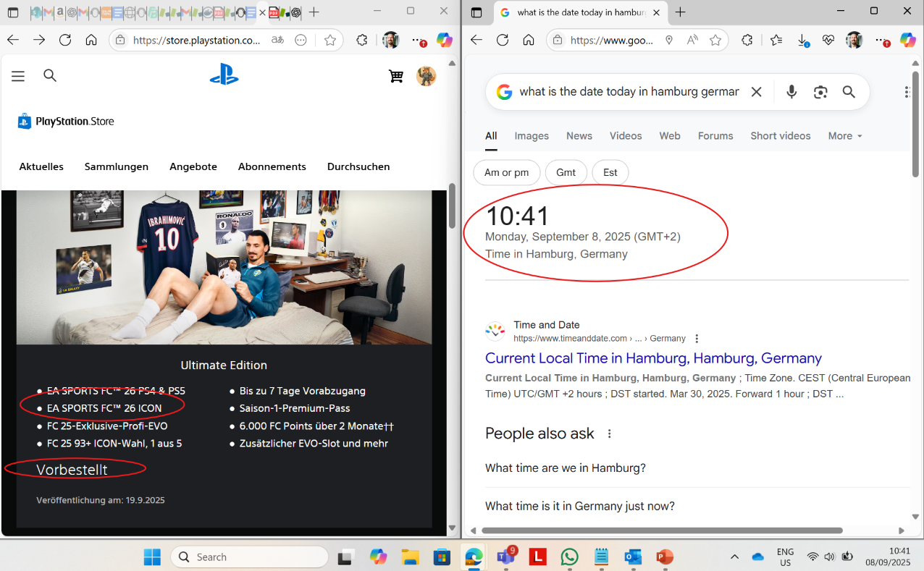The width and height of the screenshot is (924, 571).
Task: Click the PlayStation logo at top
Action: [x=224, y=75]
